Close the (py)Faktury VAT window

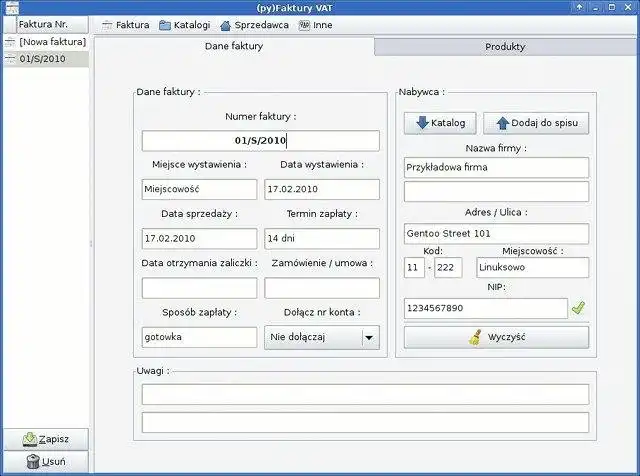pos(628,7)
